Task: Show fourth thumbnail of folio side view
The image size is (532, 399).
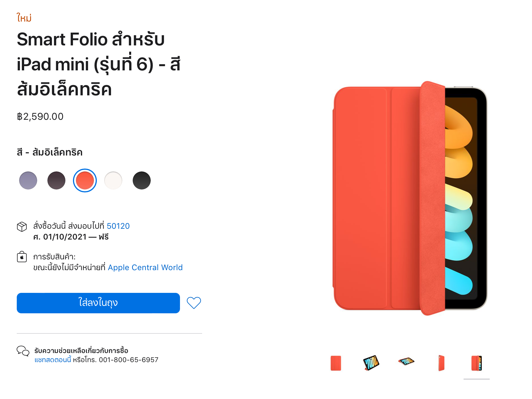Action: coord(441,363)
